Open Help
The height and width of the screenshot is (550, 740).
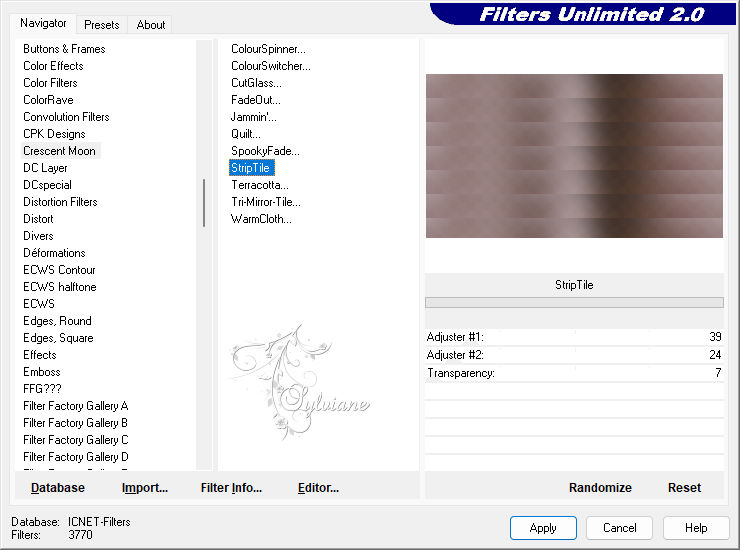(696, 528)
